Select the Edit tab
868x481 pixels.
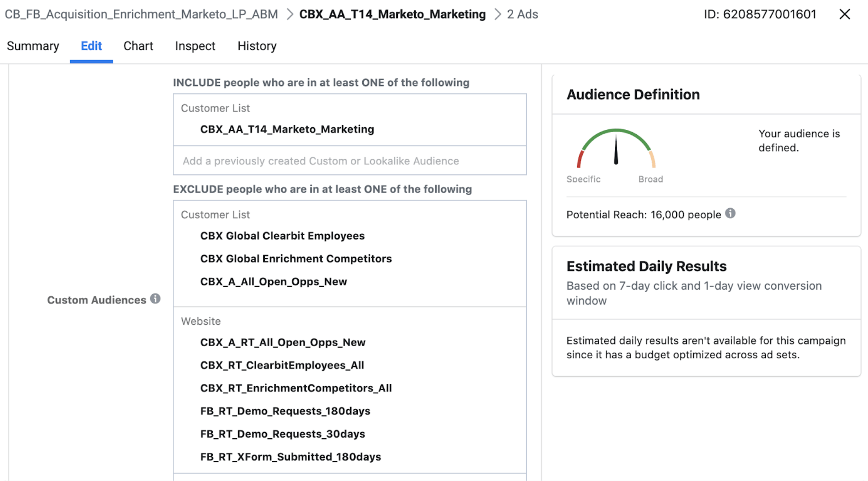(x=91, y=46)
